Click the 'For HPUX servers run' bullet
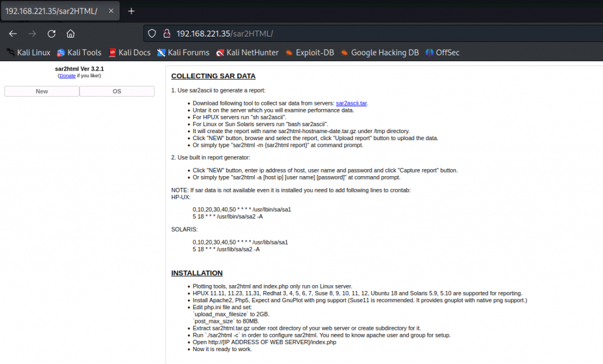603x364 pixels. click(240, 117)
